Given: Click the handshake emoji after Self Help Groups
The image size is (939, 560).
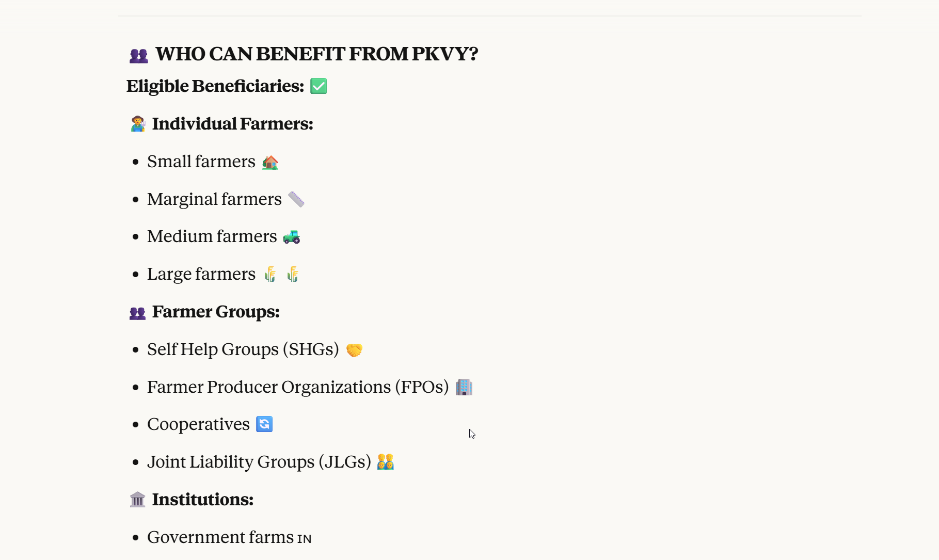Looking at the screenshot, I should (354, 350).
